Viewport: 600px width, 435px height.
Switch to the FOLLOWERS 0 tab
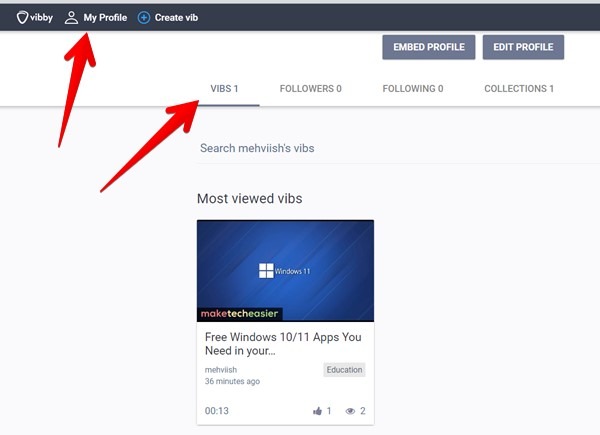pyautogui.click(x=310, y=89)
